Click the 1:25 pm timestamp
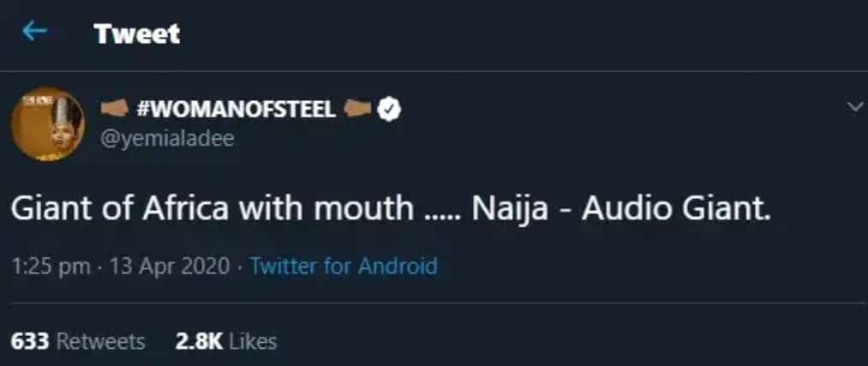This screenshot has height=366, width=868. click(51, 266)
